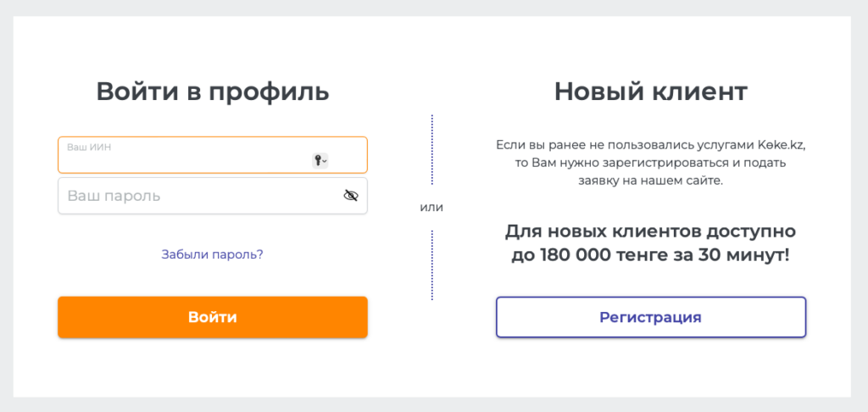Click the Войти в профиль heading

[x=212, y=92]
